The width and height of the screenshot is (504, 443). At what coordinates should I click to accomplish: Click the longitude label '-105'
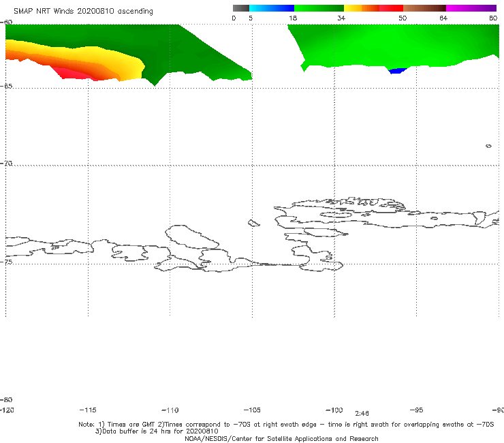click(252, 410)
